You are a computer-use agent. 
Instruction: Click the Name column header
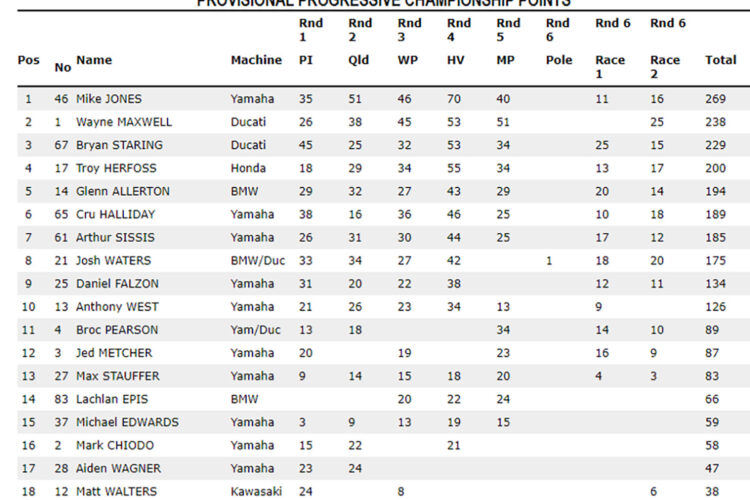[x=94, y=60]
